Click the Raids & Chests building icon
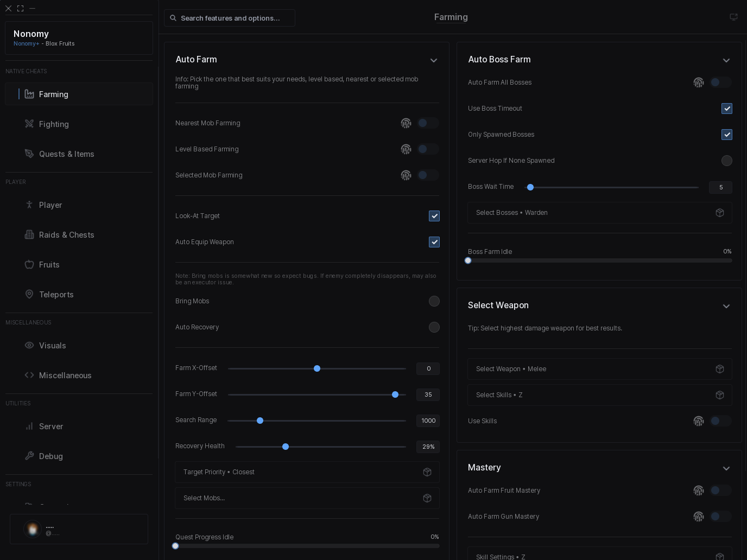747x560 pixels. pyautogui.click(x=29, y=234)
